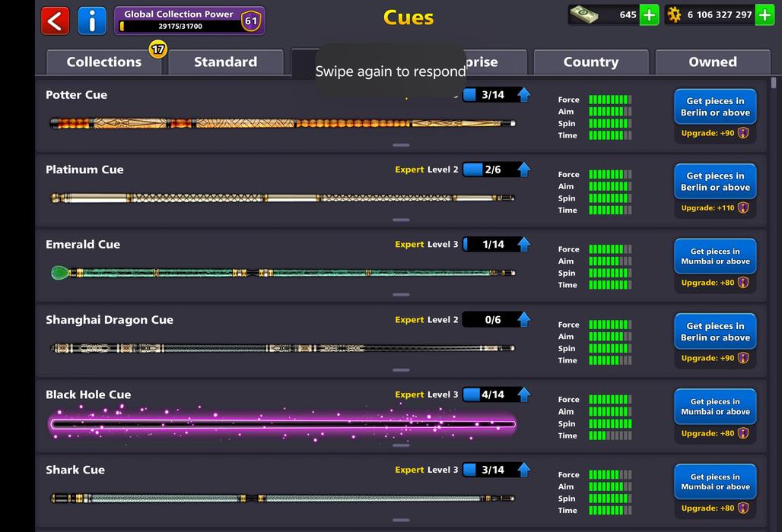Screen dimensions: 782x532
Task: Click the cash bills icon
Action: point(583,14)
